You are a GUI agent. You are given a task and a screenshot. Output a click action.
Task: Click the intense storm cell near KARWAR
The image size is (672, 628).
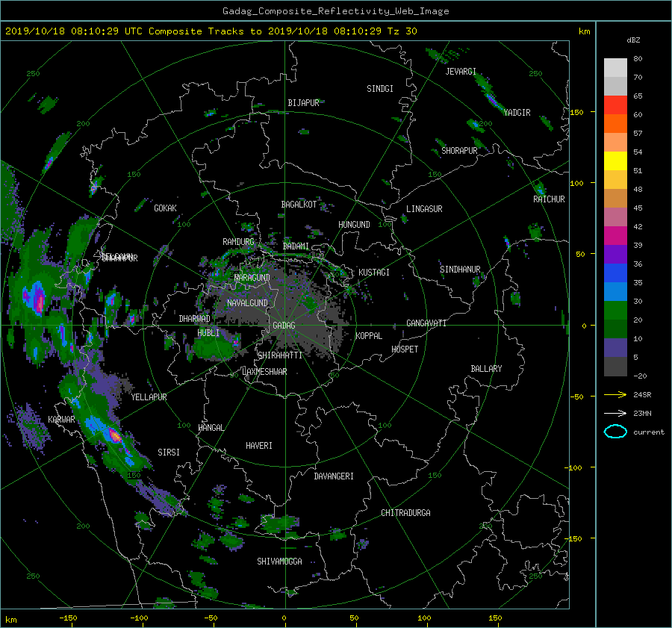click(115, 435)
